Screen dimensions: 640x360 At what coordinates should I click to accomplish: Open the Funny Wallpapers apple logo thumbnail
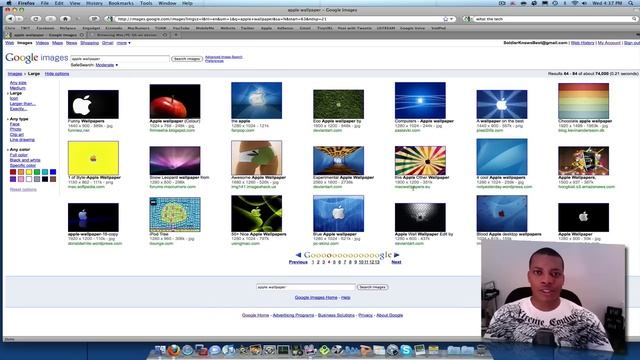93,104
